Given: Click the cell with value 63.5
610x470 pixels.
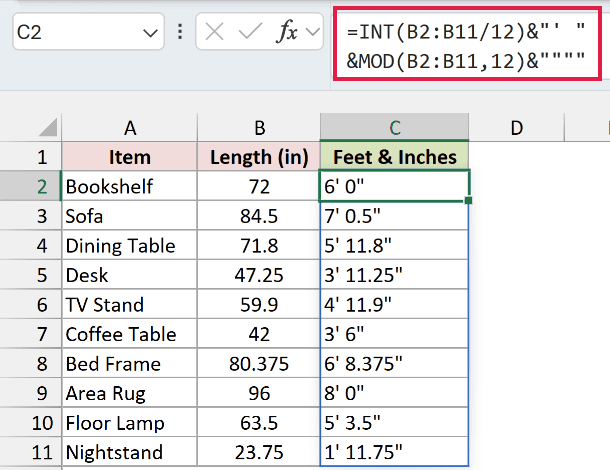Looking at the screenshot, I should [x=259, y=423].
